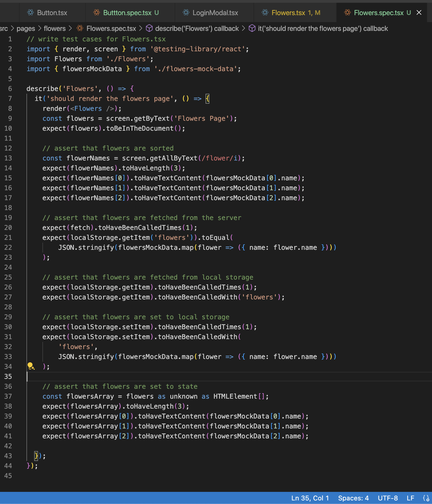Image resolution: width=432 pixels, height=504 pixels.
Task: Click React icon on Button.tsx tab
Action: click(30, 12)
